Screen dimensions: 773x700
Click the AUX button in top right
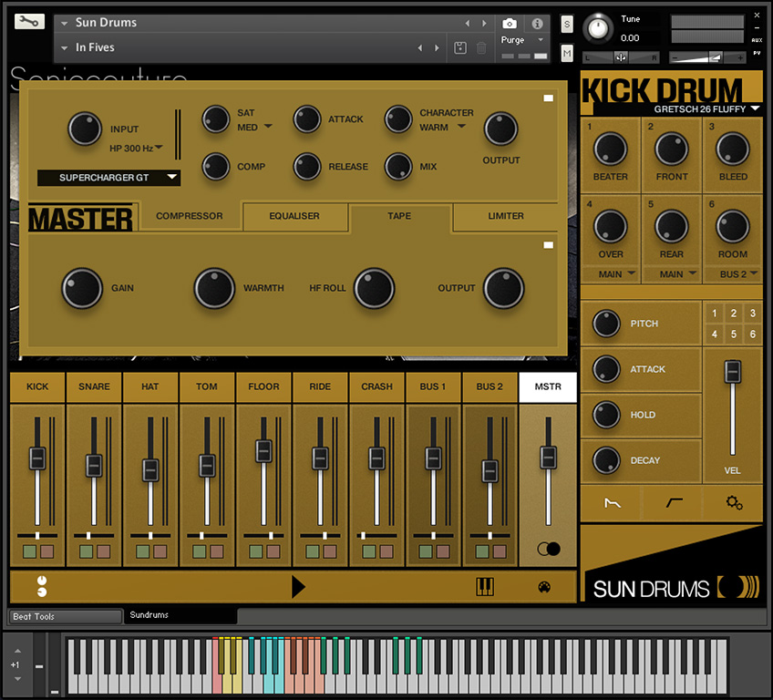(757, 40)
